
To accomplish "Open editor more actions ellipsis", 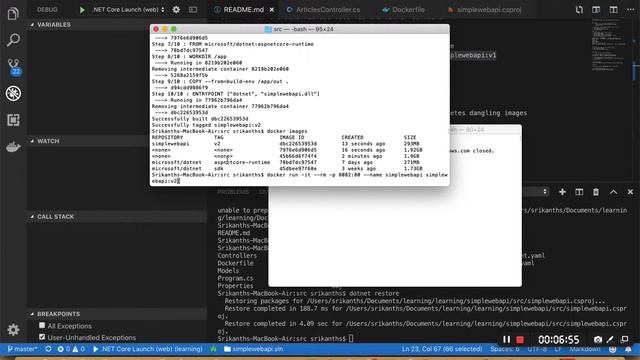I will pyautogui.click(x=631, y=9).
